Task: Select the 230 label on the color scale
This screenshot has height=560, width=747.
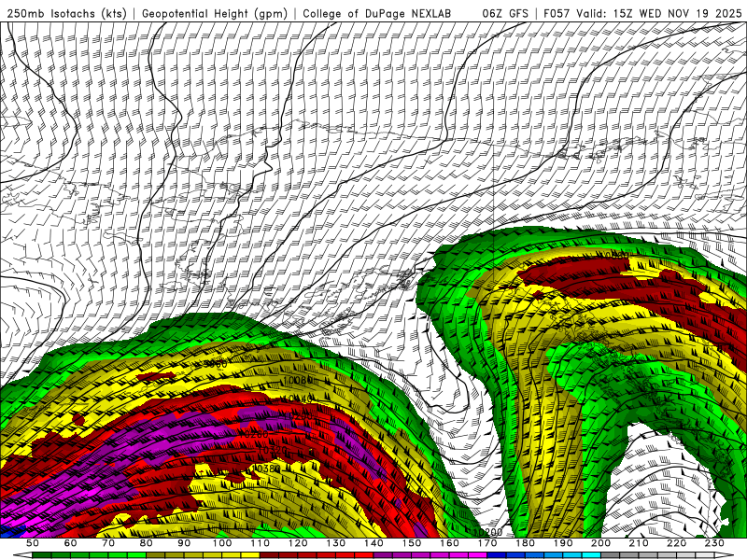Action: coord(715,543)
